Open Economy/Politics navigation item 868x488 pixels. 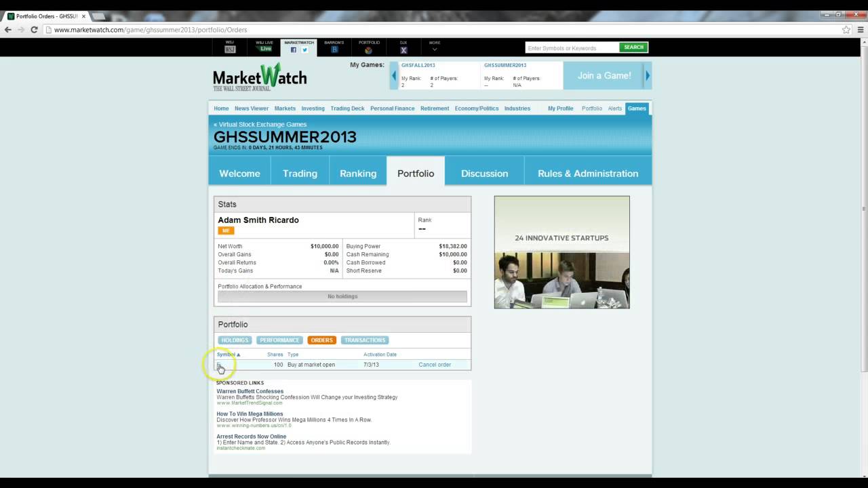tap(477, 108)
